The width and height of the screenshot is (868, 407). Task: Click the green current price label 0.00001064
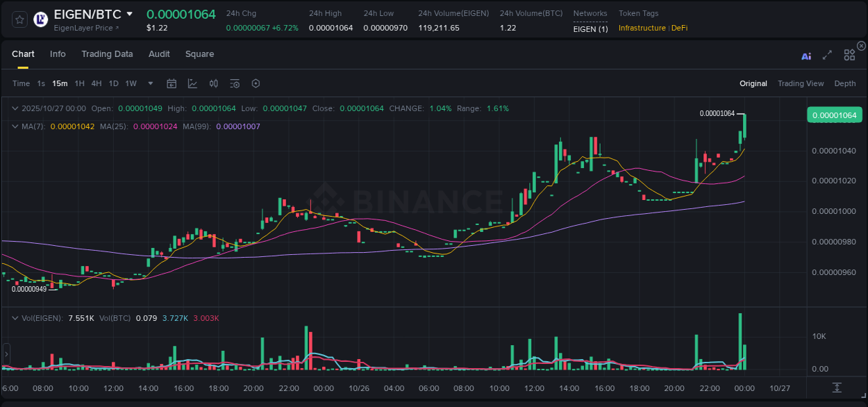tap(834, 115)
